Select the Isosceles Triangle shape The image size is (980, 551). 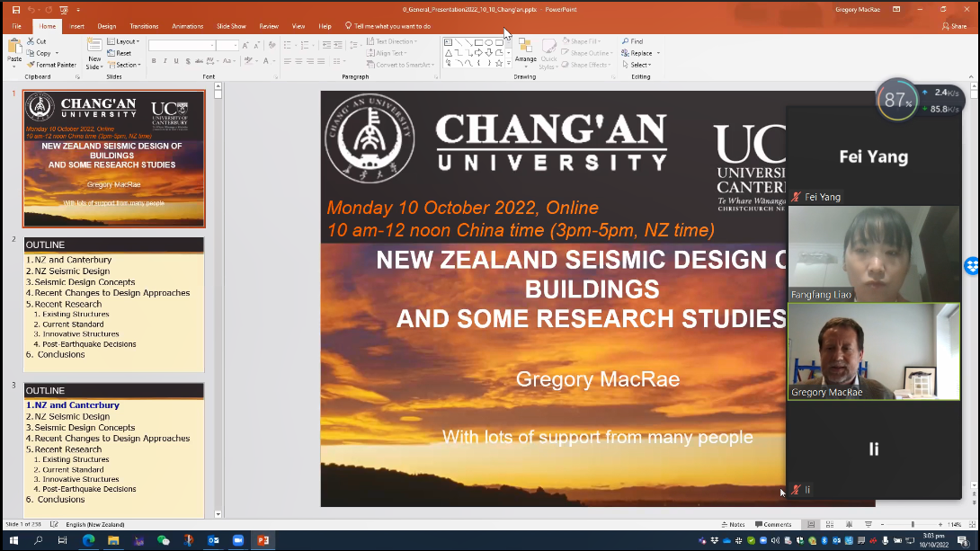[448, 52]
